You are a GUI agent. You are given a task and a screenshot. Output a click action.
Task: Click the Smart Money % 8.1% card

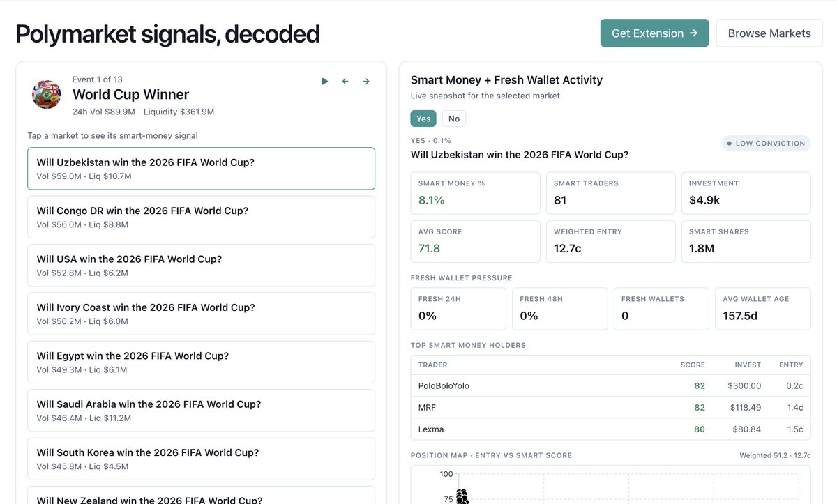tap(475, 193)
